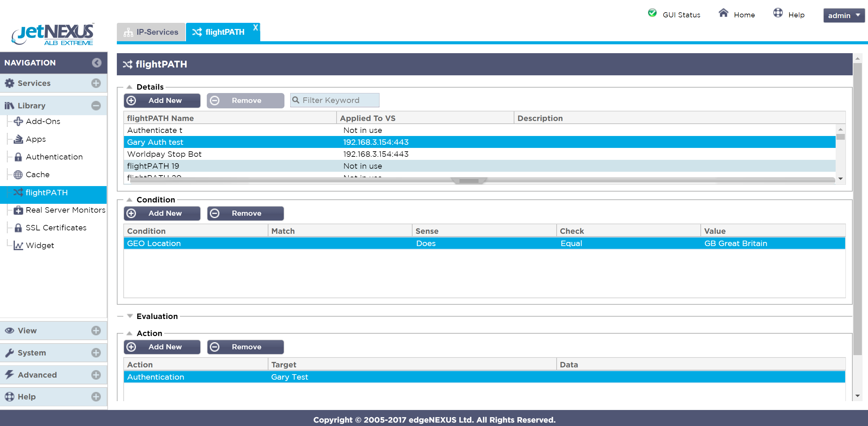Click the Gary Test target cell
The width and height of the screenshot is (868, 426).
coord(412,377)
